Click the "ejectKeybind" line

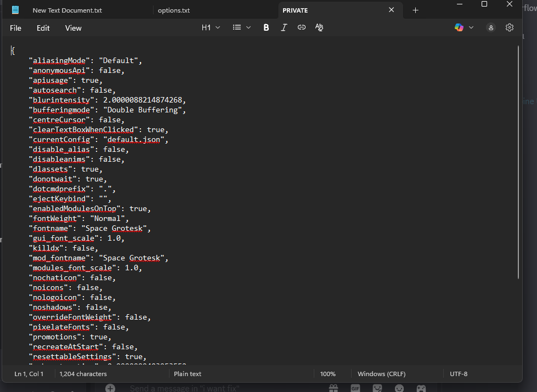[70, 199]
